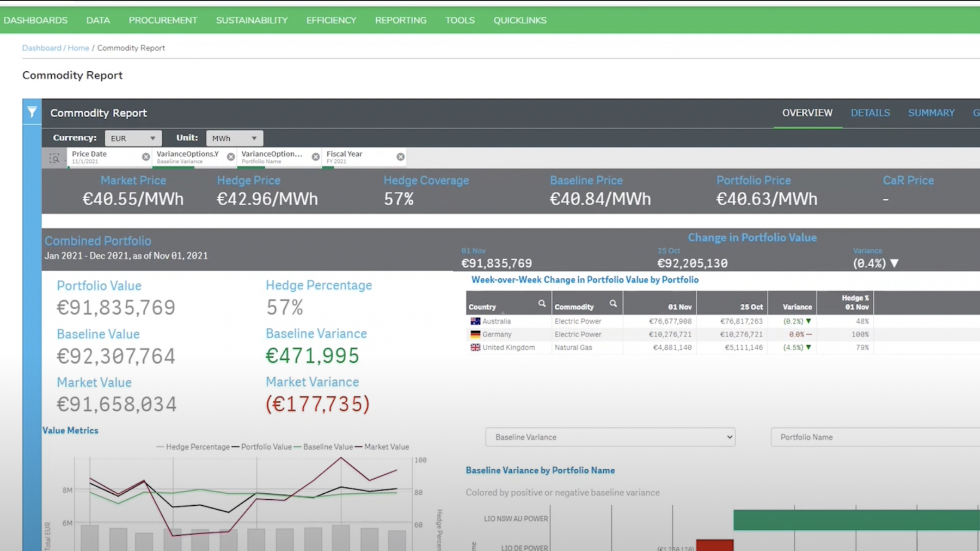Go to Dashboard breadcrumb link

pos(41,48)
